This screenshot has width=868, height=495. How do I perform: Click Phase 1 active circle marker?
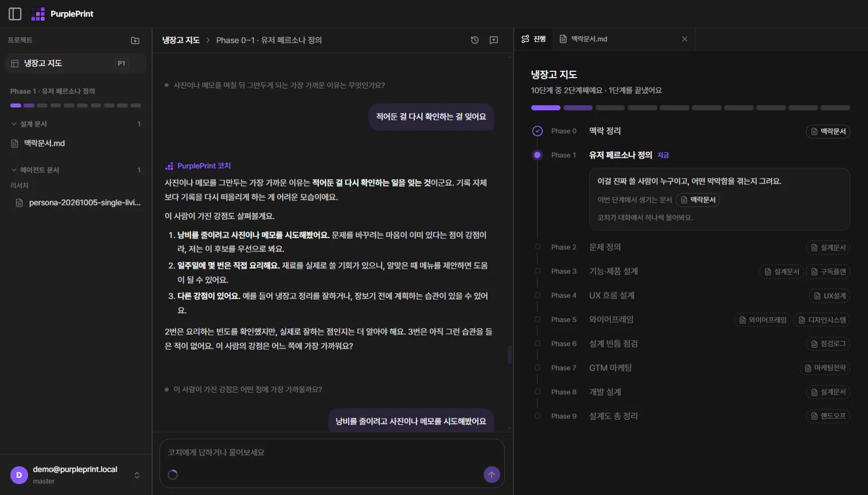[537, 155]
